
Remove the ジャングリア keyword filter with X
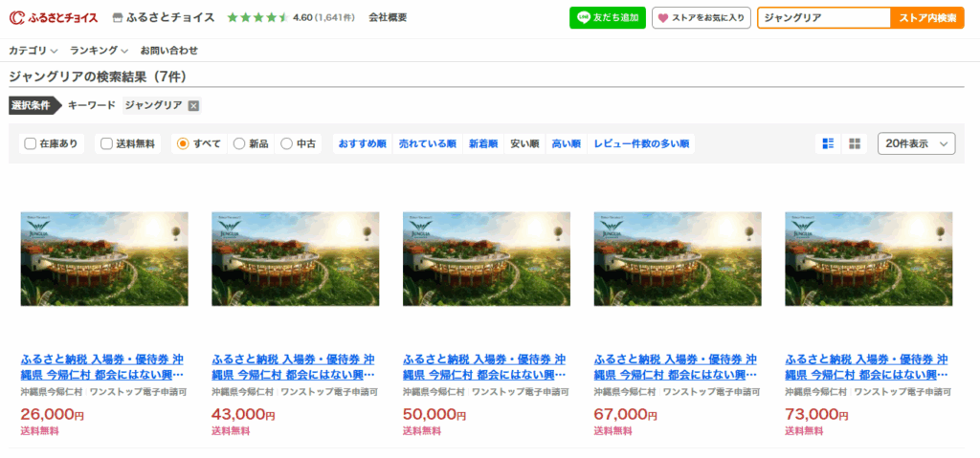[x=193, y=105]
